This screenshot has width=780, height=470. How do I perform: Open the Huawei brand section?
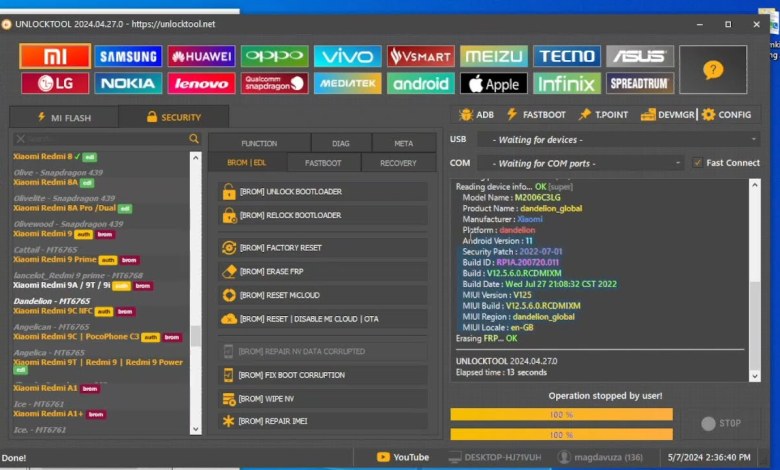pyautogui.click(x=201, y=56)
